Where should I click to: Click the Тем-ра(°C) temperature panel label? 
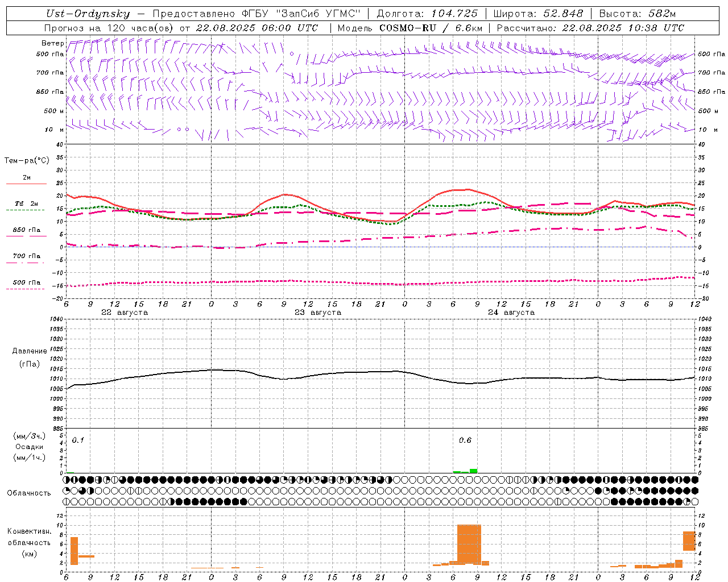(27, 160)
